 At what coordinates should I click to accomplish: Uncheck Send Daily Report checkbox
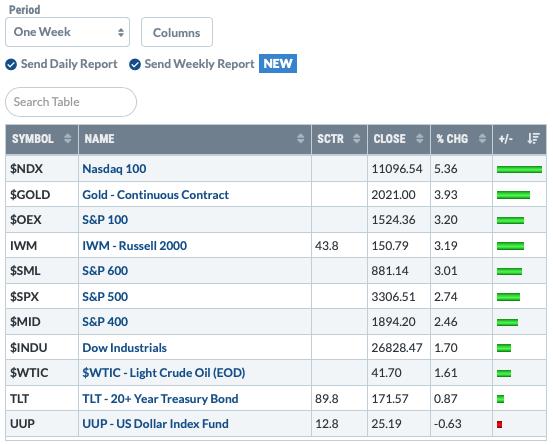coord(11,65)
